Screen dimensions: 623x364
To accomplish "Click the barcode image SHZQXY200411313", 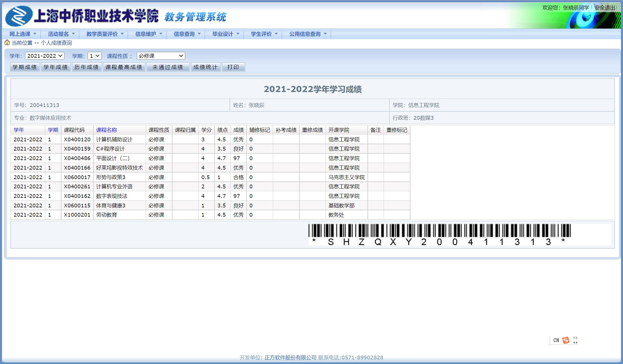I will pyautogui.click(x=439, y=235).
